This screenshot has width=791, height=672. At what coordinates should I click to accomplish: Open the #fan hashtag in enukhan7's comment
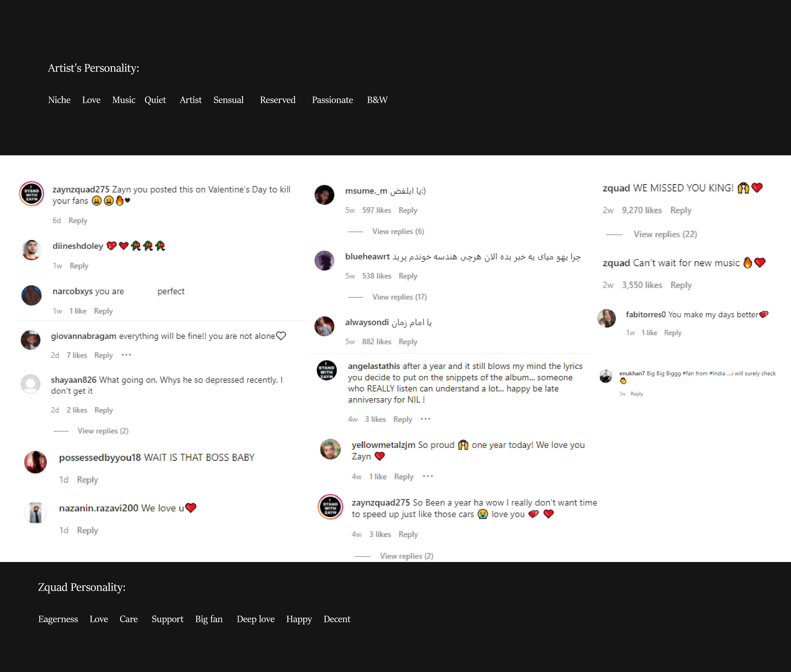coord(688,373)
